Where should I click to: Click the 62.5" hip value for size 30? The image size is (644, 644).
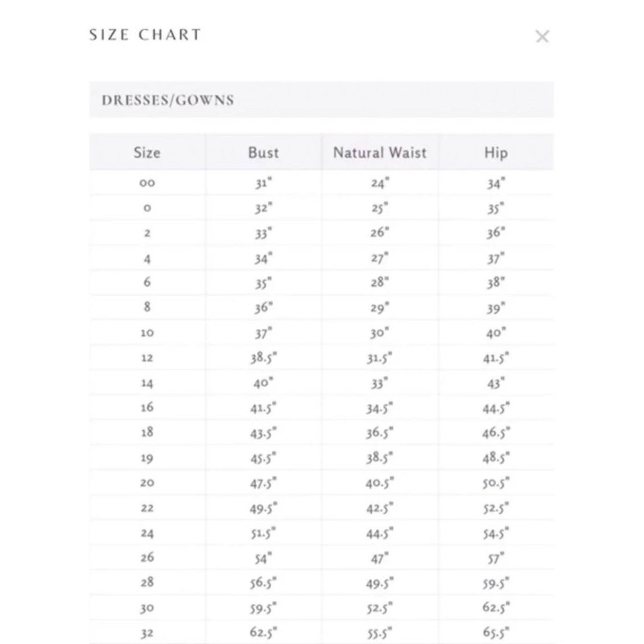(496, 607)
